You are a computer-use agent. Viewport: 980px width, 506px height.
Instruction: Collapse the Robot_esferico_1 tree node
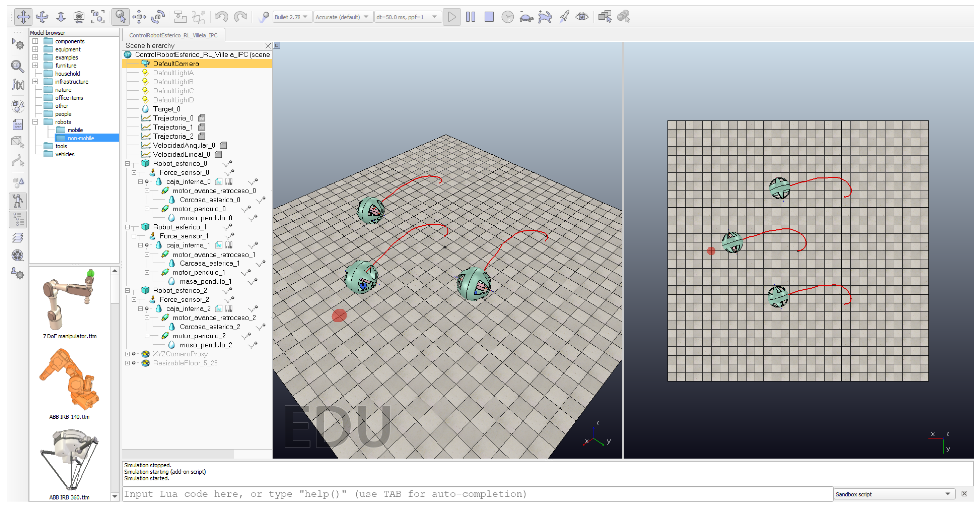tap(127, 227)
